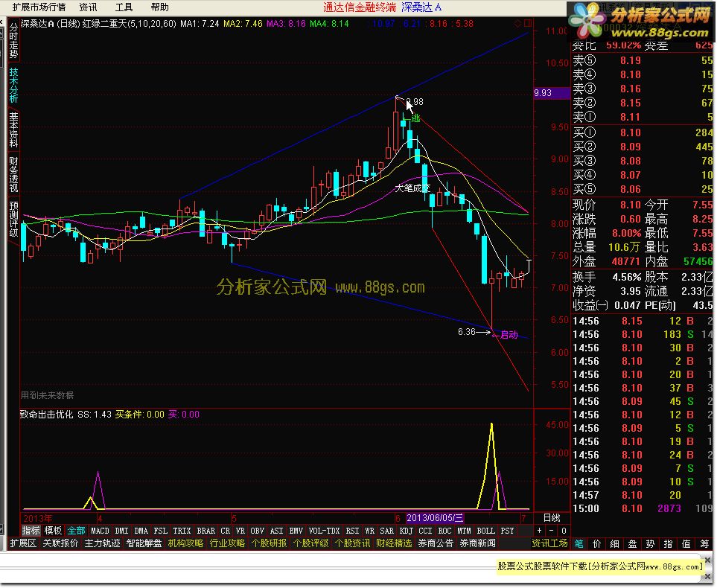The height and width of the screenshot is (588, 717).
Task: Open the 财务透视 side tab
Action: click(13, 175)
